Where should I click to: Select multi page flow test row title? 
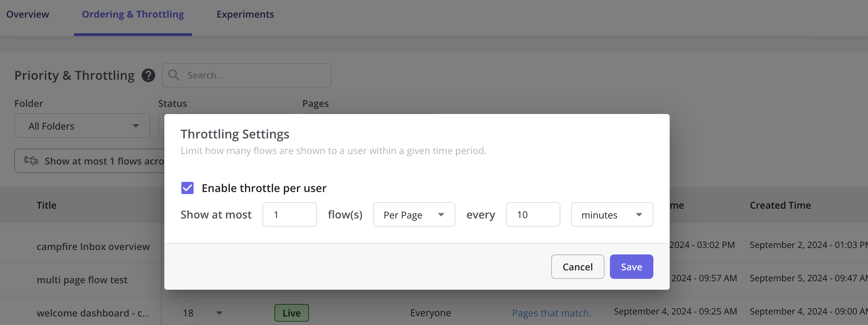tap(82, 280)
